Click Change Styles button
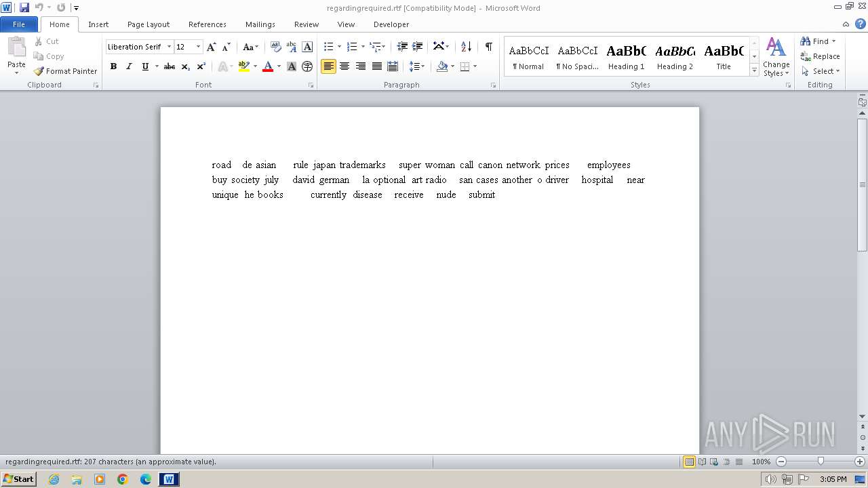 coord(776,57)
